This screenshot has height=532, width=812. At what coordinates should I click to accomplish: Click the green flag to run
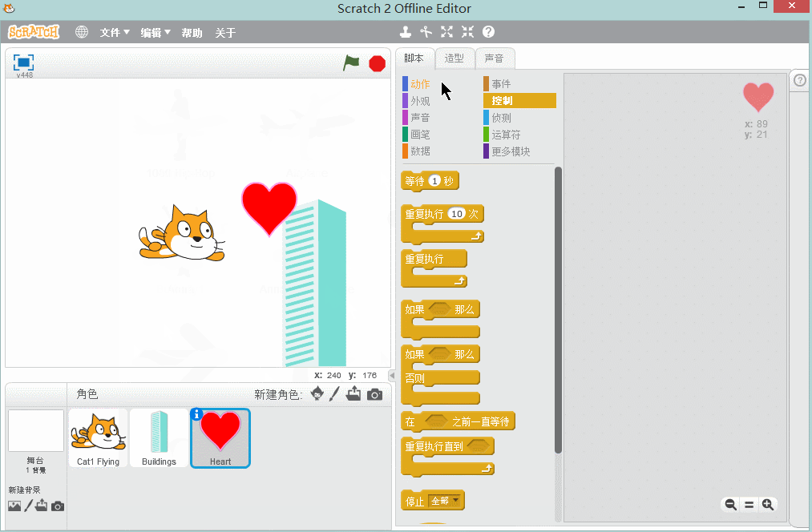(x=350, y=63)
